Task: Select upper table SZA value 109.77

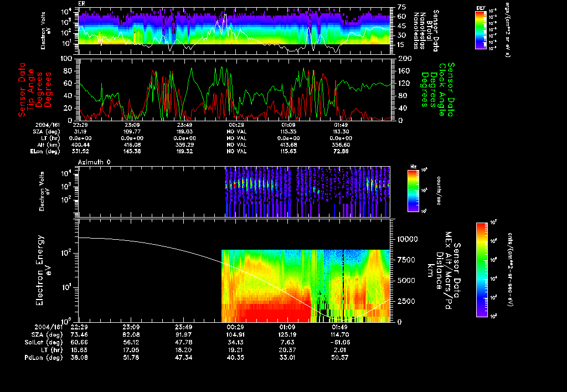Action: pyautogui.click(x=132, y=132)
